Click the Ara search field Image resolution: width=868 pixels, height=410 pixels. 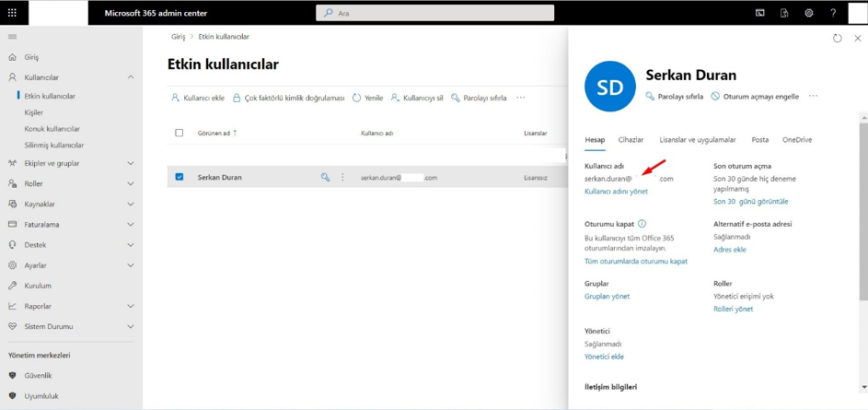(x=434, y=13)
